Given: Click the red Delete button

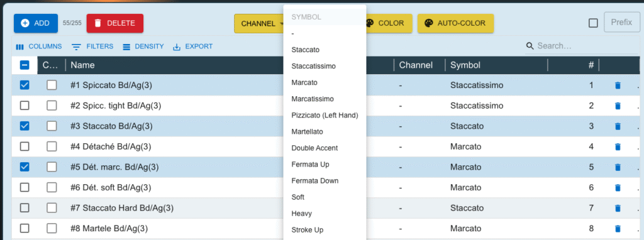Looking at the screenshot, I should [x=115, y=23].
